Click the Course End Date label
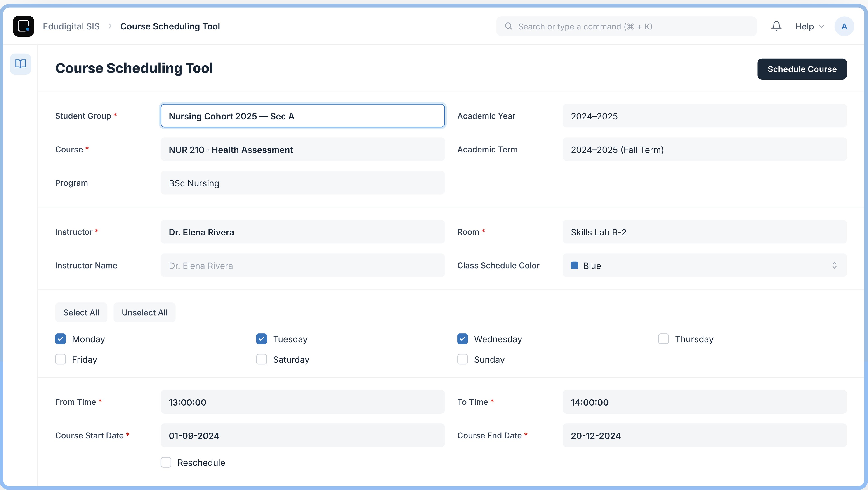The image size is (868, 490). (x=489, y=435)
